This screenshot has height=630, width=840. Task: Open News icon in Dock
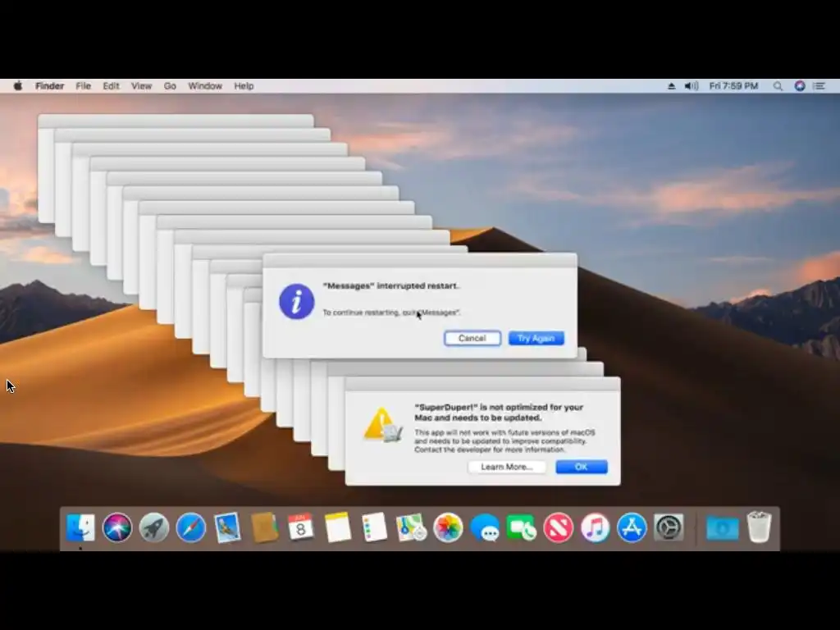558,527
